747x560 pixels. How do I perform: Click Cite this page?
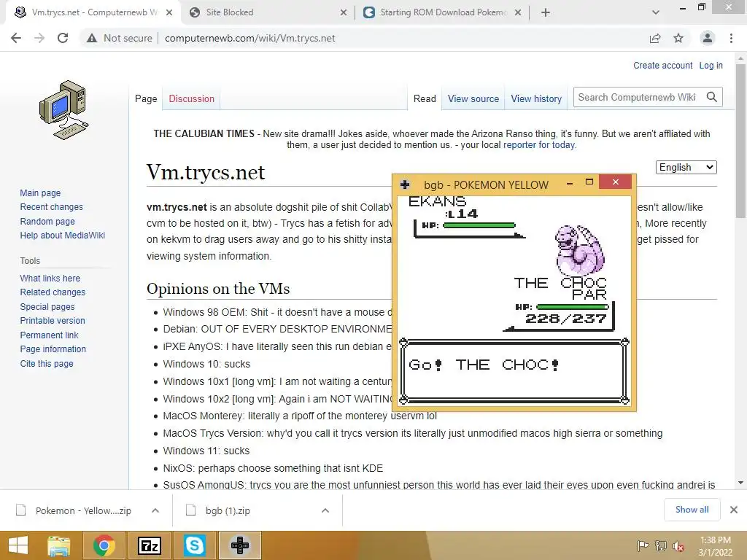pyautogui.click(x=47, y=363)
